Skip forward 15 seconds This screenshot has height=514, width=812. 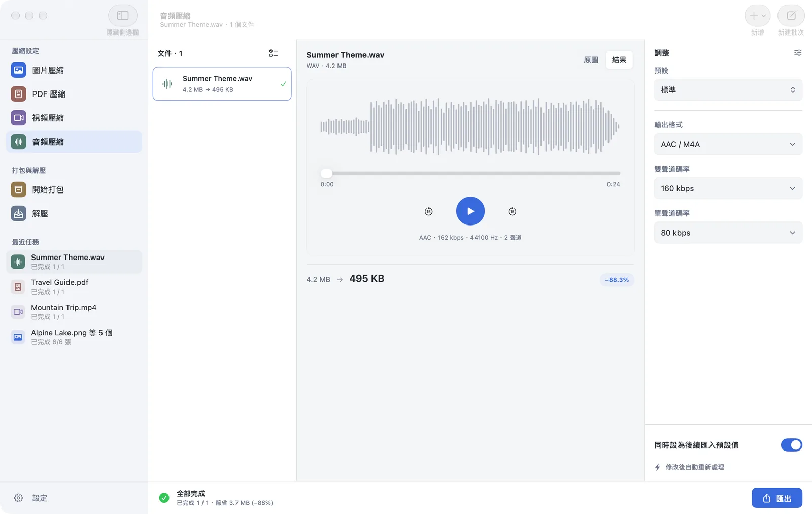tap(512, 211)
